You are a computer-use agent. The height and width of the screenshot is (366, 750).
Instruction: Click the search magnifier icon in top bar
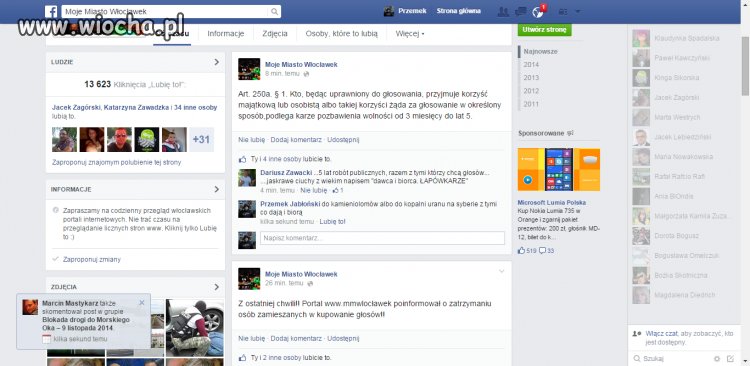275,11
